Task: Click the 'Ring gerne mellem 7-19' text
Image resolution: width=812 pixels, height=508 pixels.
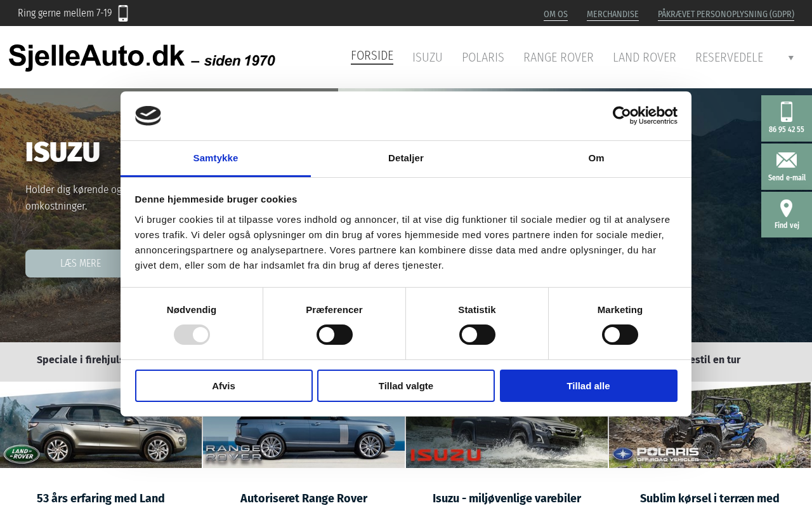Action: point(65,13)
